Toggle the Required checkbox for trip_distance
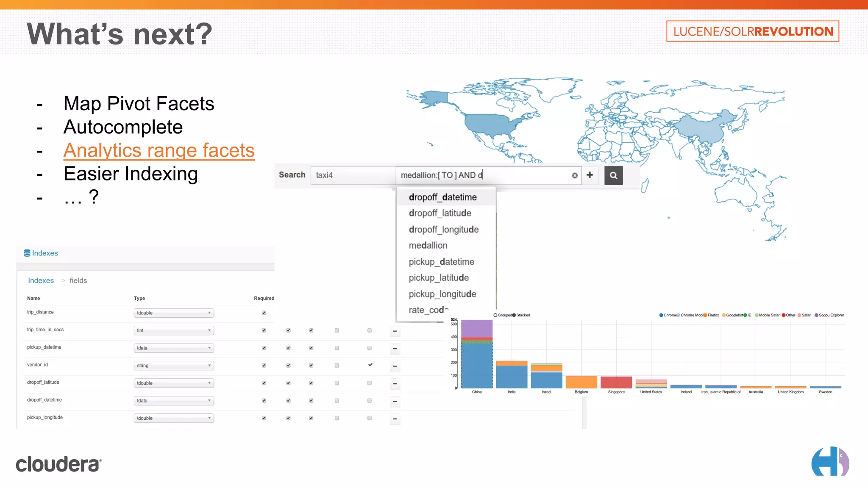Screen dimensions: 868x488 click(264, 313)
